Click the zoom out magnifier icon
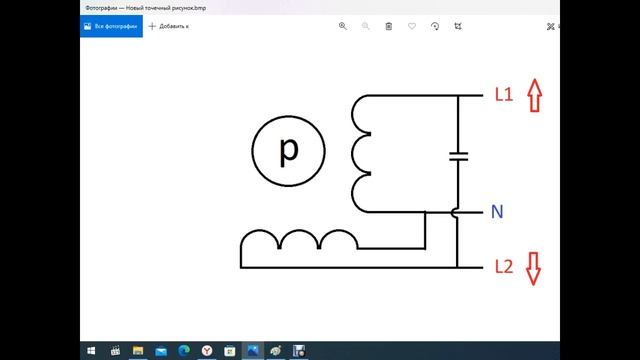This screenshot has height=360, width=640. pyautogui.click(x=365, y=26)
